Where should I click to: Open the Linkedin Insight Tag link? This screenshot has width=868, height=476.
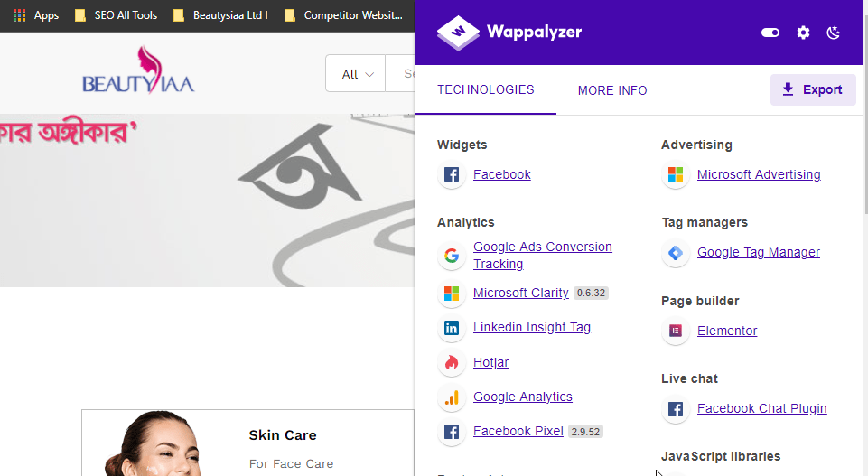point(531,327)
